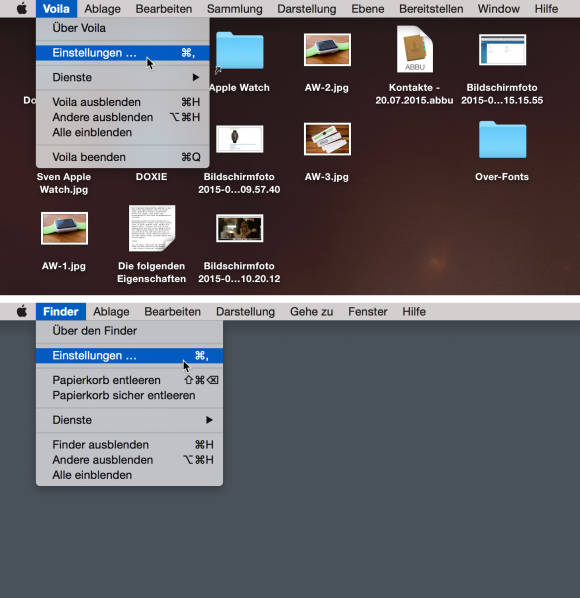This screenshot has width=580, height=598.
Task: Open the Window menu
Action: click(x=498, y=8)
